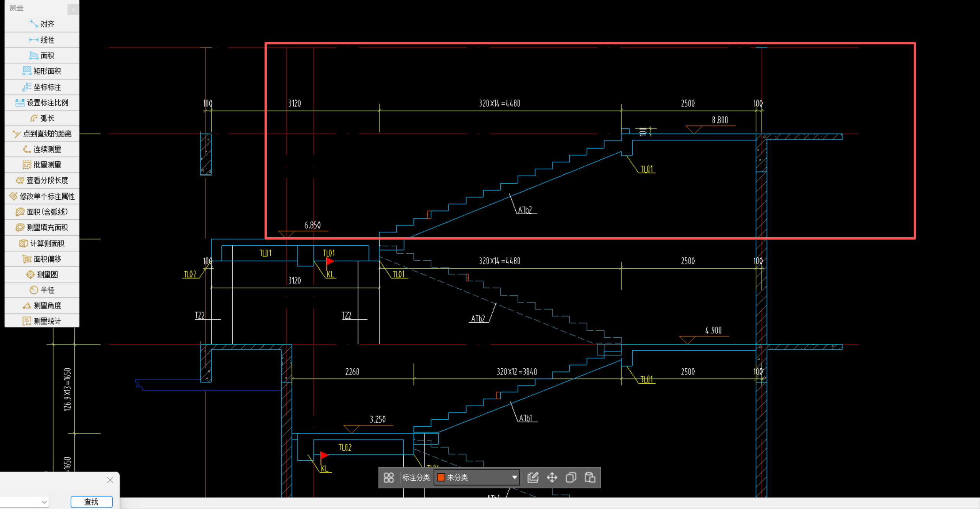The width and height of the screenshot is (980, 509).
Task: Click the copy icon in the floating toolbar
Action: [x=571, y=478]
